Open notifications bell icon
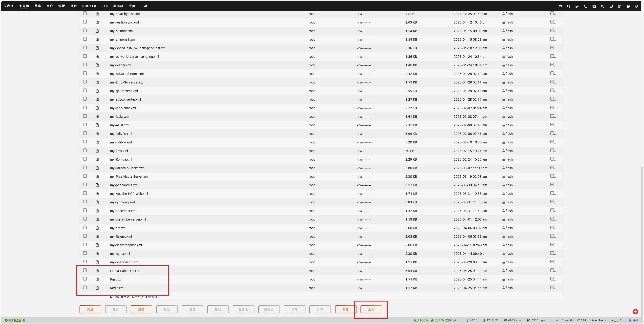The width and height of the screenshot is (644, 324). click(x=636, y=6)
